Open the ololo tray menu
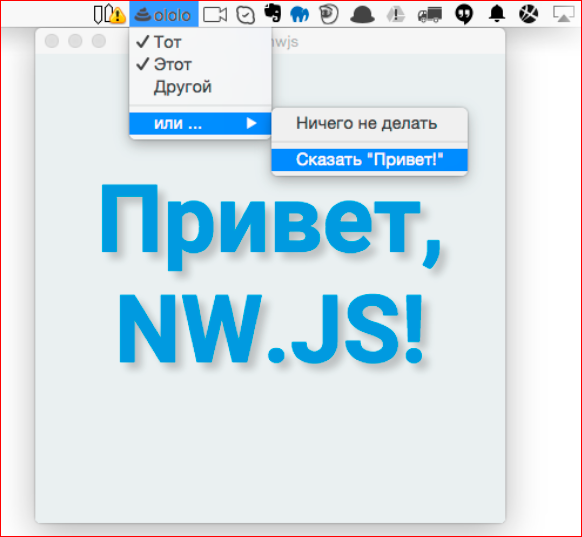582x537 pixels. 164,14
